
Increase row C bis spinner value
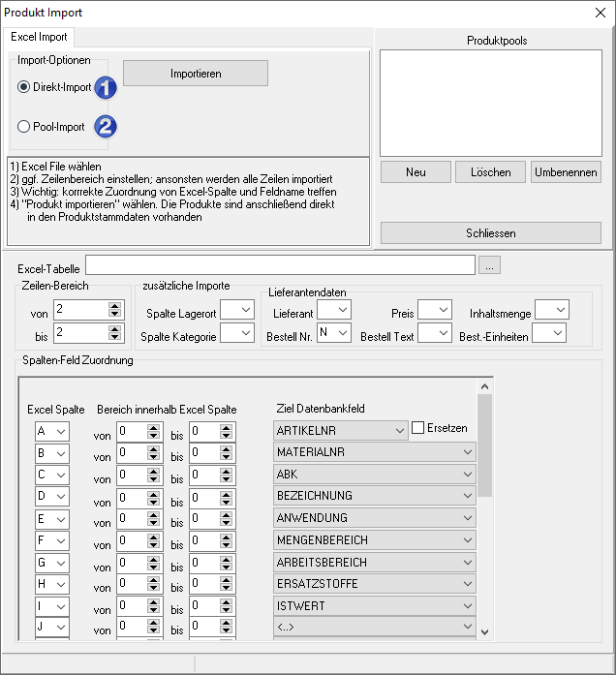tap(226, 471)
